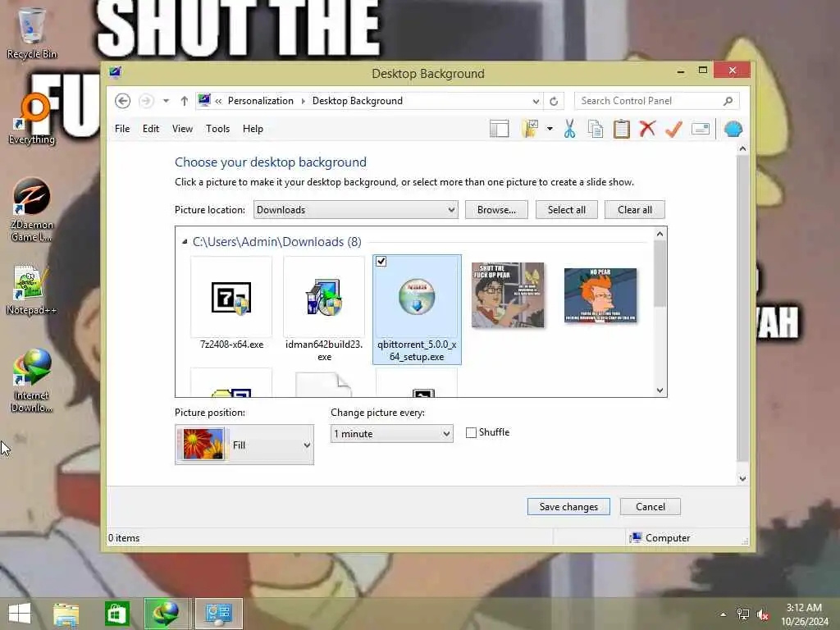
Task: Click the Rename toolbar icon
Action: click(701, 129)
